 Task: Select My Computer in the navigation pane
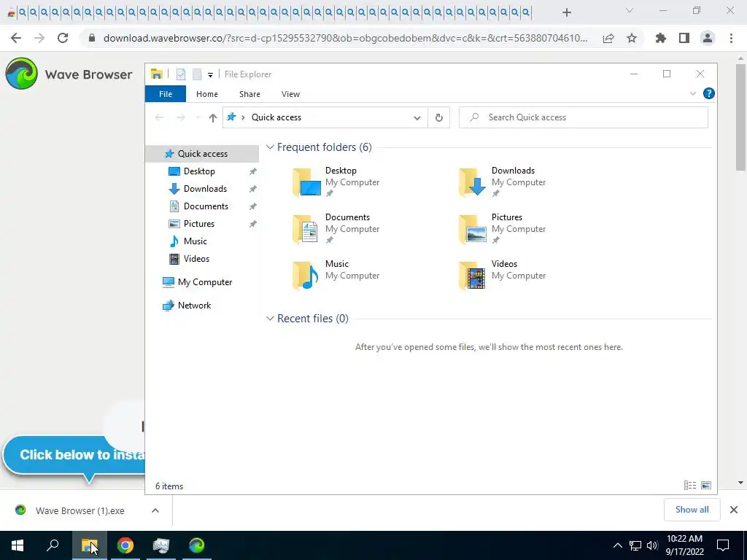[205, 282]
